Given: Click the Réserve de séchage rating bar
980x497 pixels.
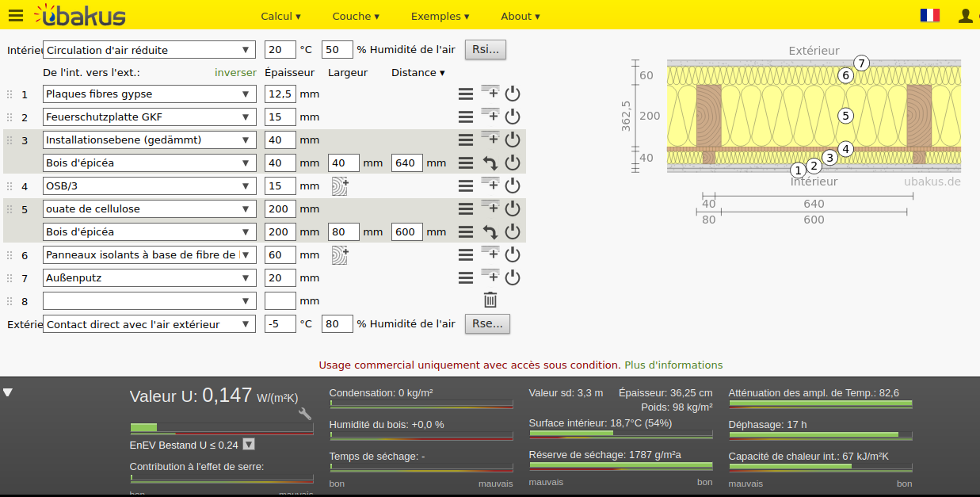Looking at the screenshot, I should (620, 466).
